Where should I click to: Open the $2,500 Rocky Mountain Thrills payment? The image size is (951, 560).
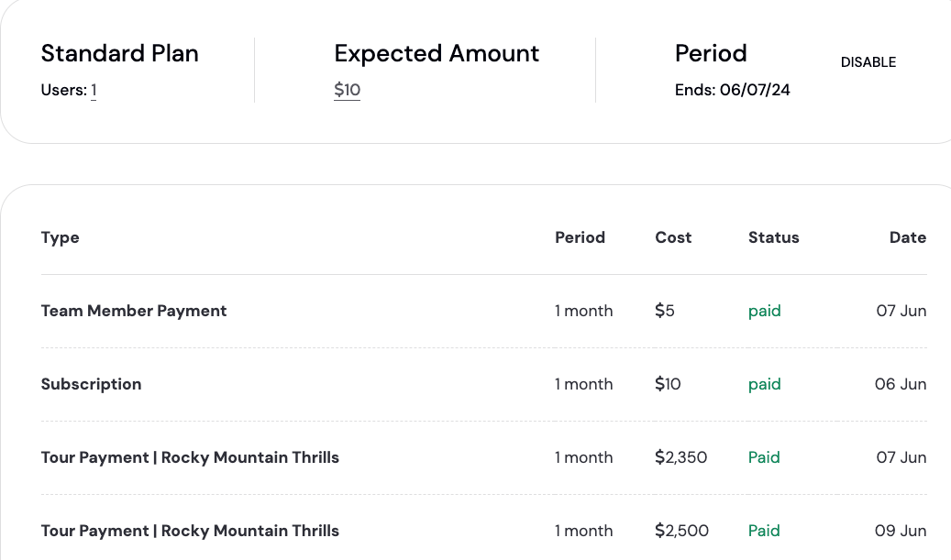click(x=483, y=531)
